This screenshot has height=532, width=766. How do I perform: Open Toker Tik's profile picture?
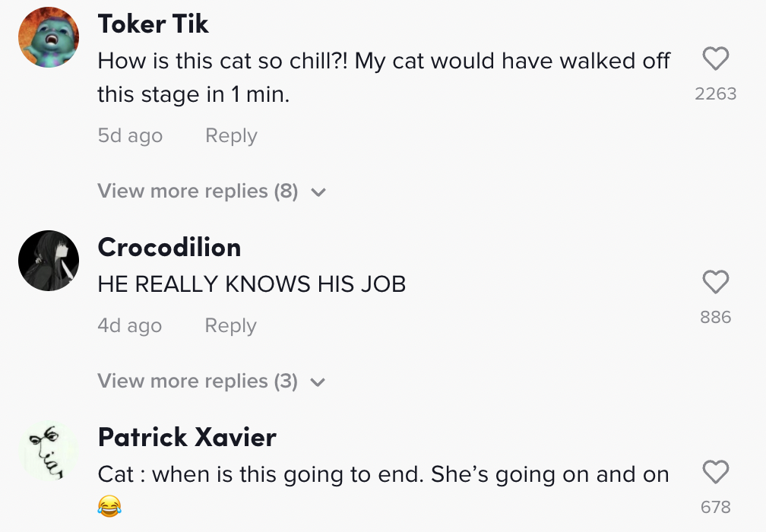[49, 37]
